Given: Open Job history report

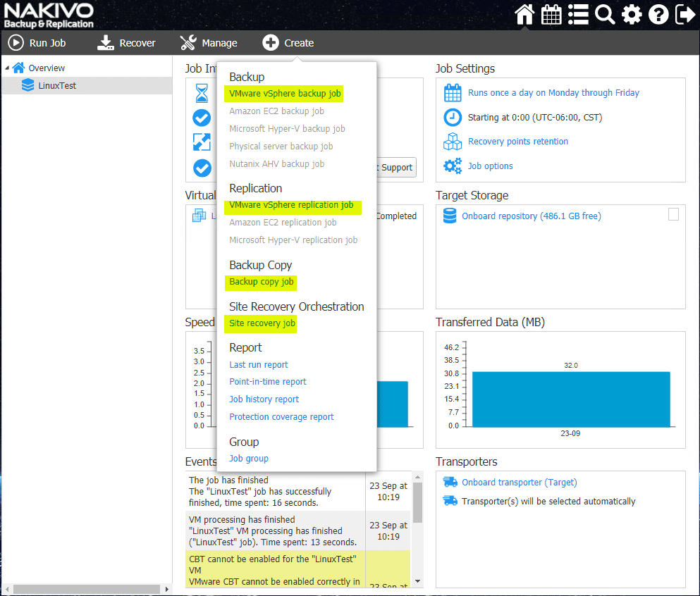Looking at the screenshot, I should click(x=264, y=399).
